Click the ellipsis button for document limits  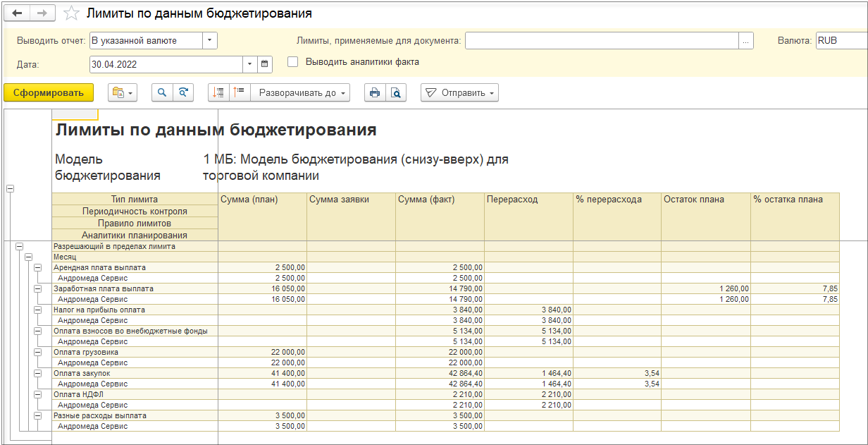746,41
